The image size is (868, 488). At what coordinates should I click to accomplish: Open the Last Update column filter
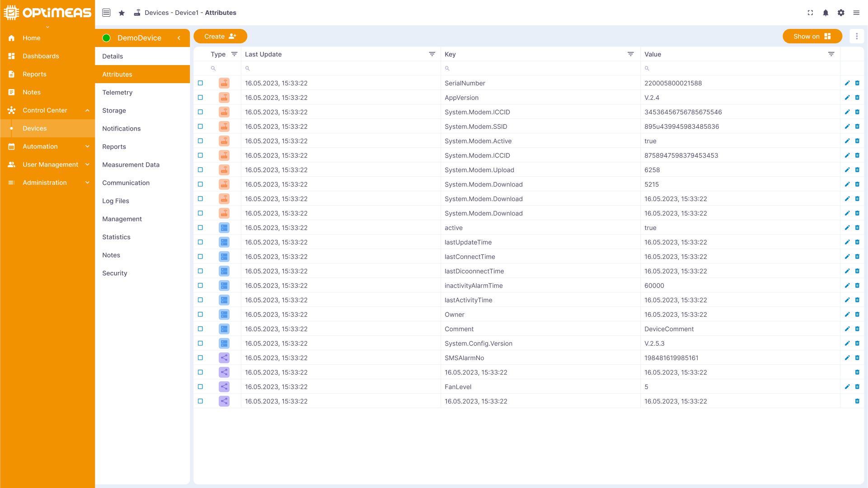point(432,54)
